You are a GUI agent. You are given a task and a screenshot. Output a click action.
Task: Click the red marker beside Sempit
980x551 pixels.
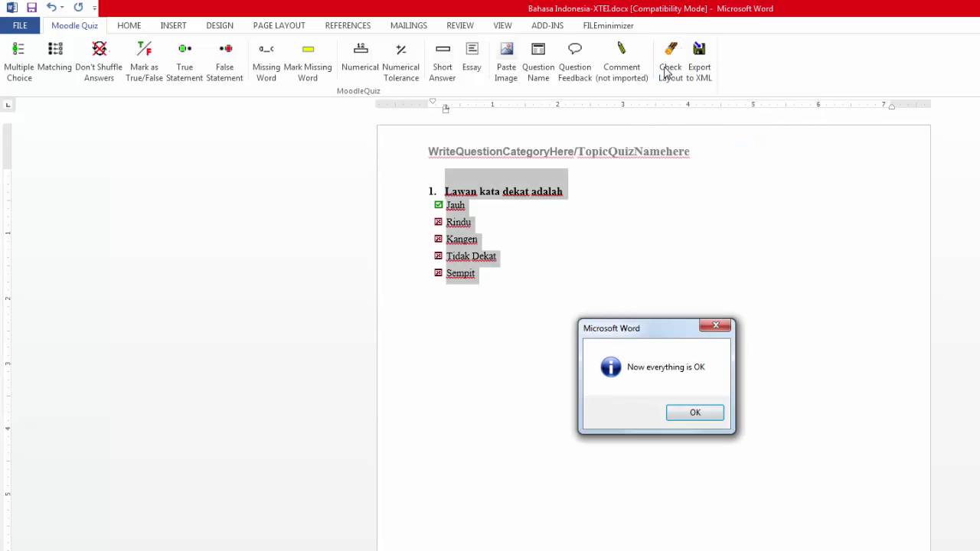coord(439,272)
